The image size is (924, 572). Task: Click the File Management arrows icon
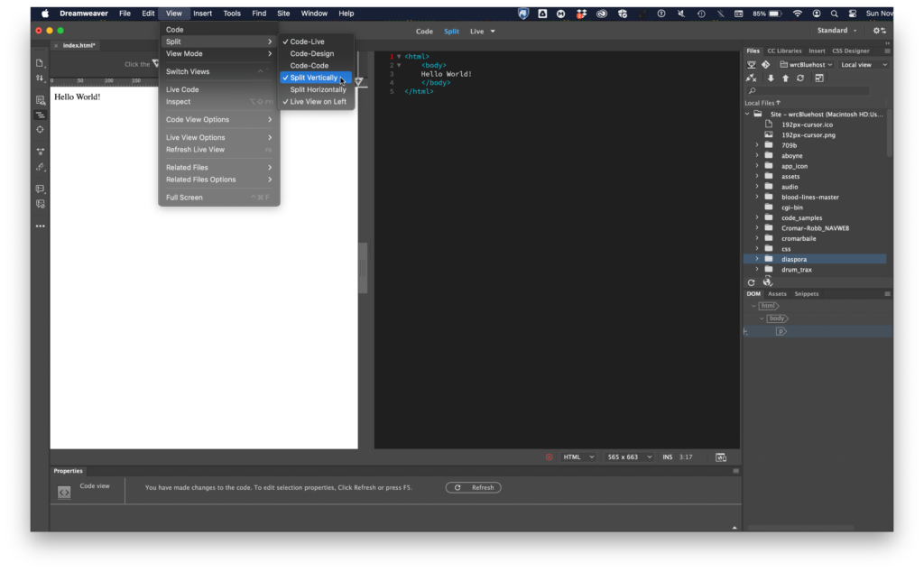(x=40, y=78)
